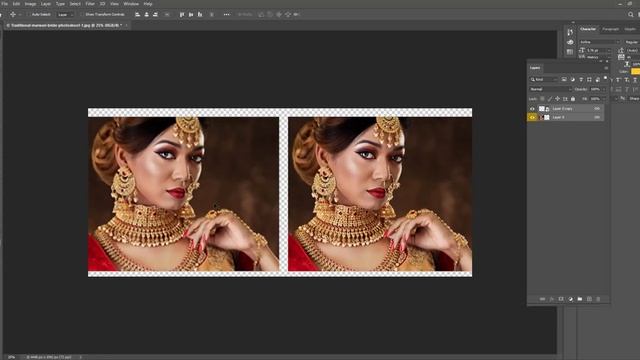This screenshot has height=360, width=640.
Task: Open the font family dropdown
Action: [599, 42]
